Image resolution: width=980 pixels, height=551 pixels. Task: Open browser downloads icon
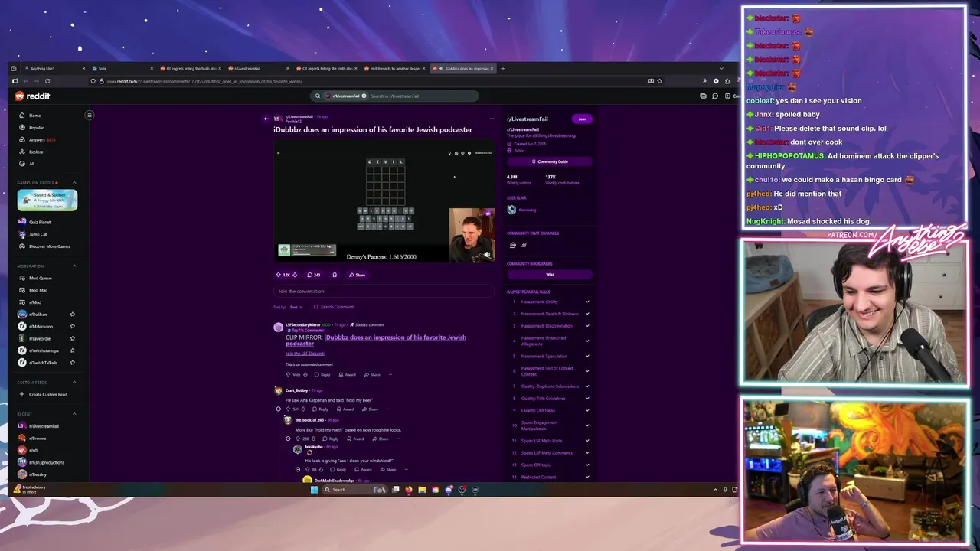705,81
